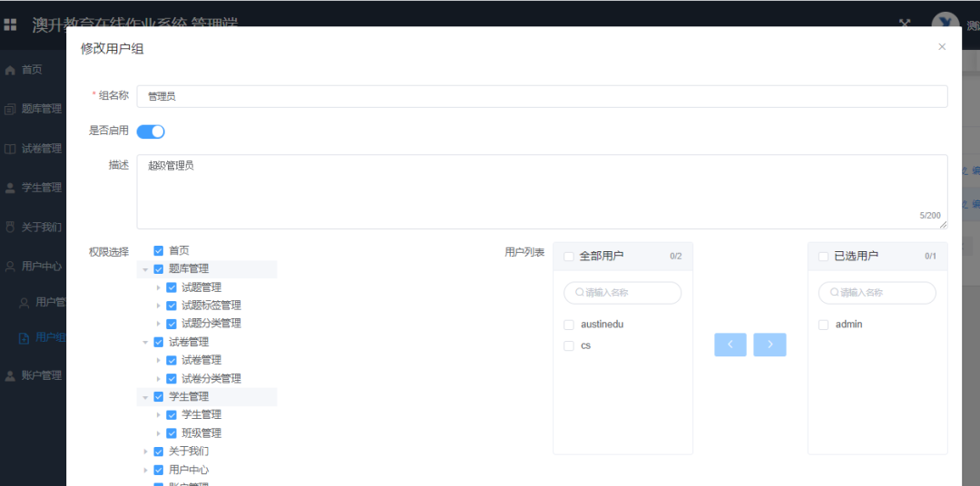The image size is (980, 486).
Task: Click the 用户中心 label in permission tree
Action: (x=189, y=469)
